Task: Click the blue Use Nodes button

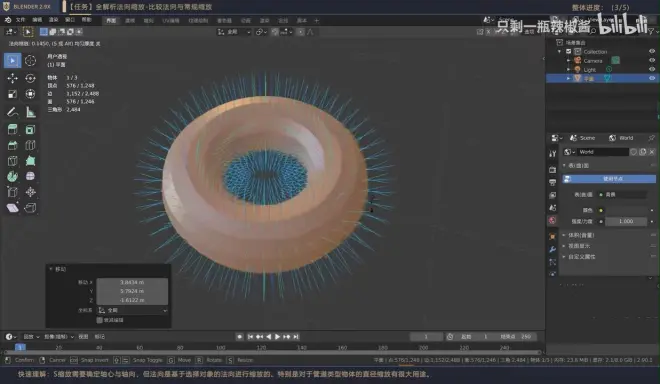Action: click(609, 179)
